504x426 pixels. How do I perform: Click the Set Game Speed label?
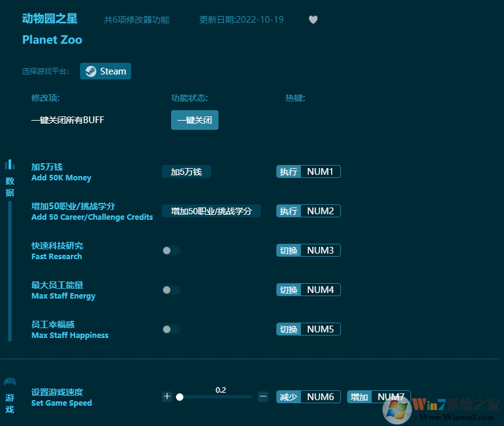(x=62, y=403)
